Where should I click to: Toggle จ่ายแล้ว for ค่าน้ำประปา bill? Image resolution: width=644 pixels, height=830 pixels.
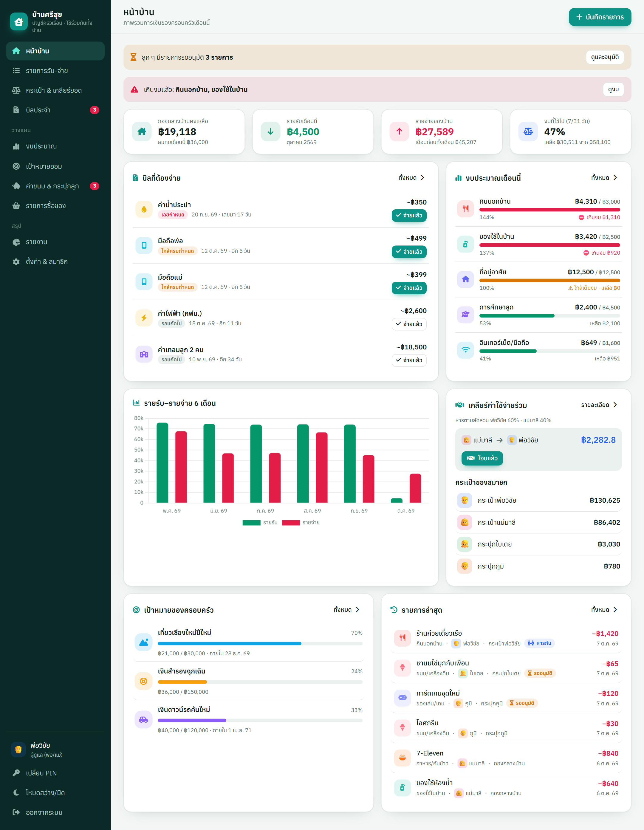(409, 216)
